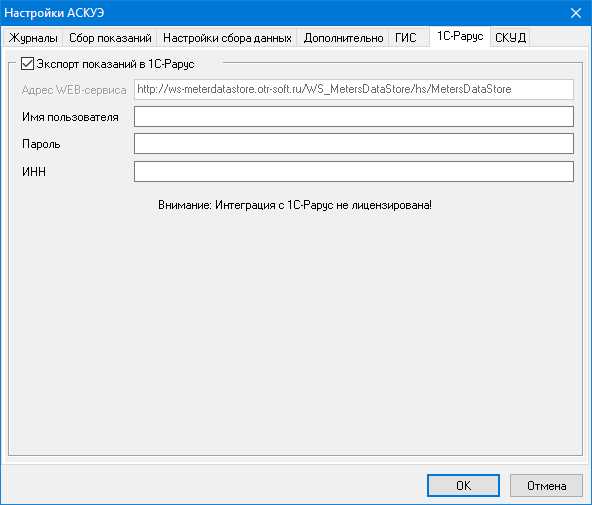Switch to the Журналы tab
Screen dimensions: 592x505
pyautogui.click(x=33, y=38)
